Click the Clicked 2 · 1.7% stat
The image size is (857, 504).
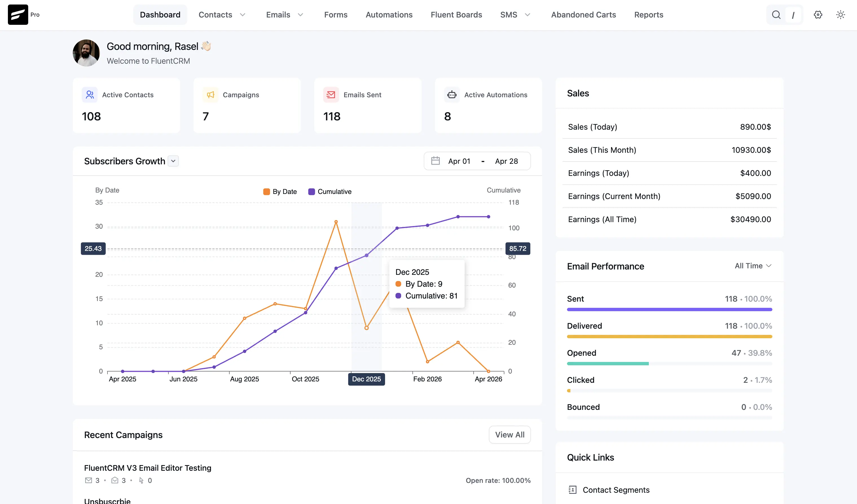[757, 380]
